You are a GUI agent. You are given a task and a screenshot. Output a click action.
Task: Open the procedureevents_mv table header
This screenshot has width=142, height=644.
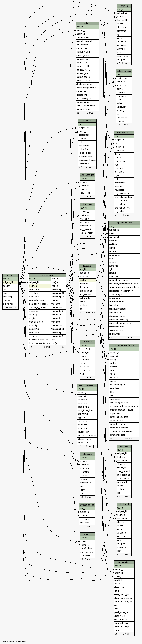pos(124,345)
